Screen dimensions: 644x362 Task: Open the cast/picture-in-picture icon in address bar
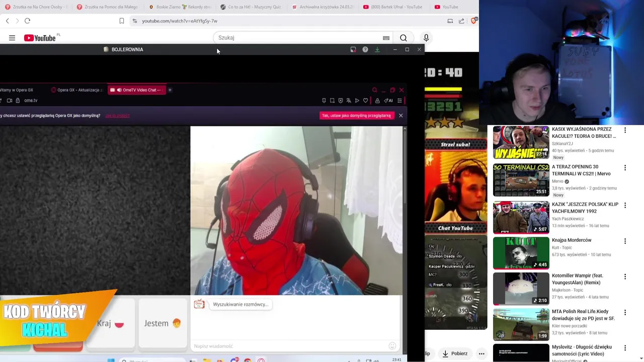click(x=450, y=21)
